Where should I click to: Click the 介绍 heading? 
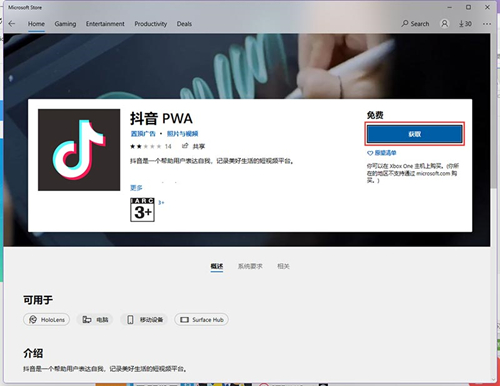33,353
